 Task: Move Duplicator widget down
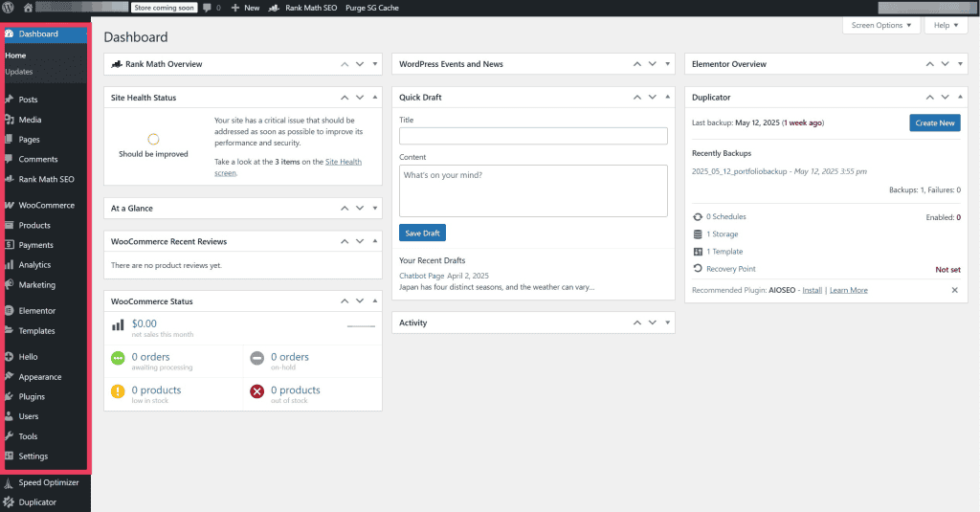tap(945, 97)
